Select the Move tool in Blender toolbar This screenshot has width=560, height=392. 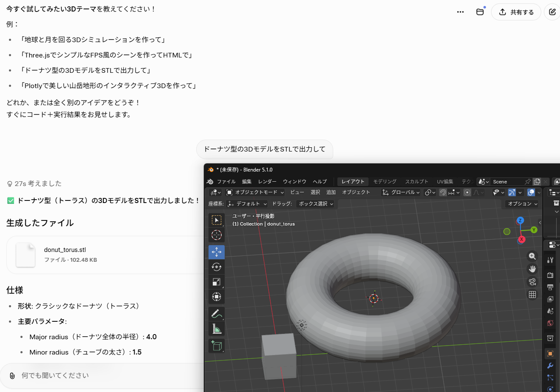coord(217,252)
